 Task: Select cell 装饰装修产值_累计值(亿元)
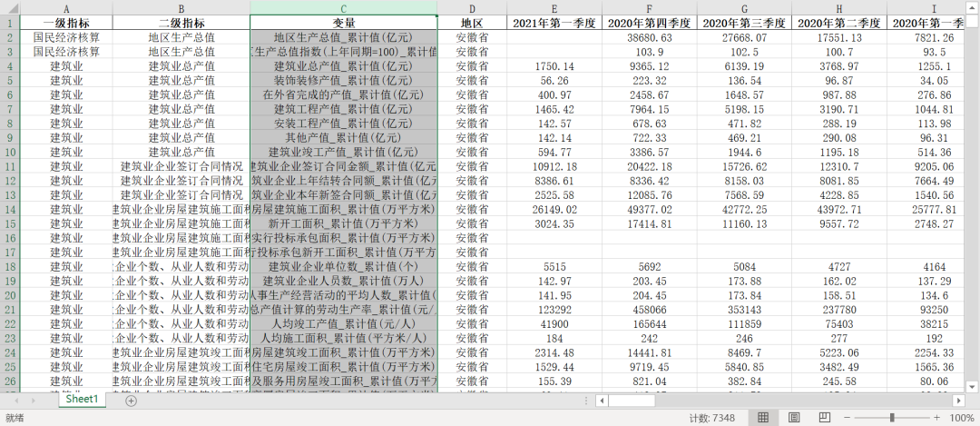click(x=343, y=81)
